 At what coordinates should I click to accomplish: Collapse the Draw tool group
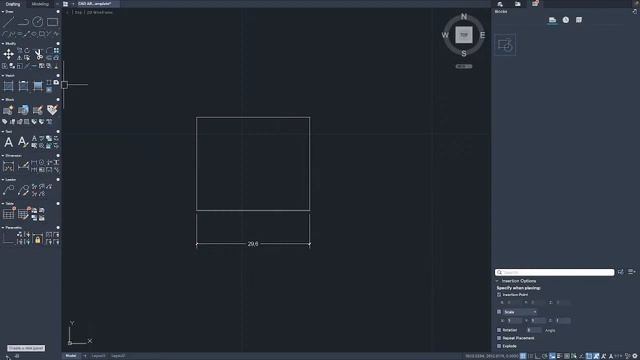point(3,12)
